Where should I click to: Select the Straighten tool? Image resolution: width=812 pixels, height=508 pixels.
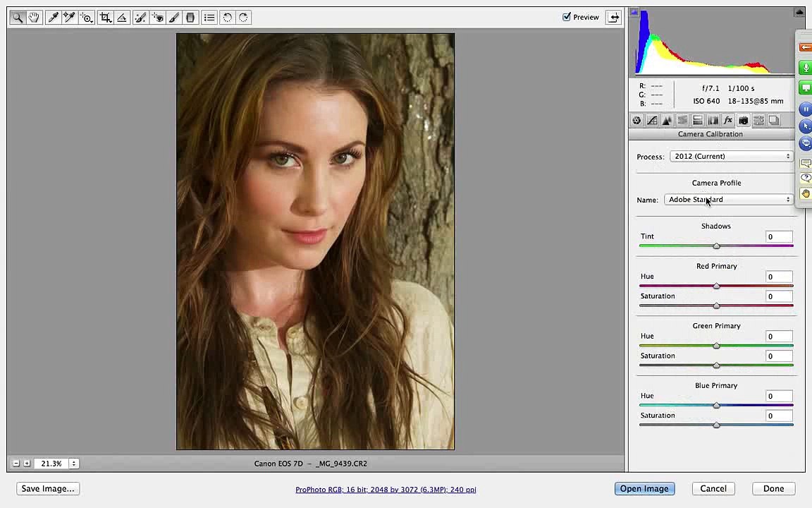click(x=122, y=18)
